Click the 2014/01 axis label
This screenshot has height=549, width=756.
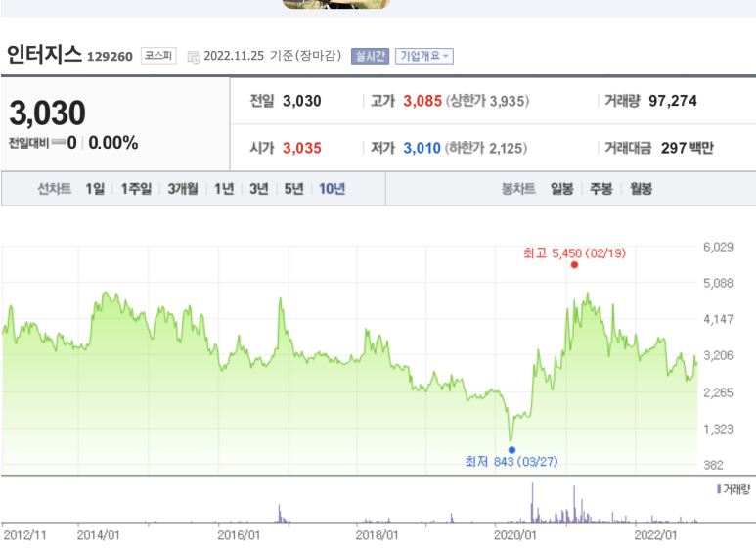tap(99, 535)
